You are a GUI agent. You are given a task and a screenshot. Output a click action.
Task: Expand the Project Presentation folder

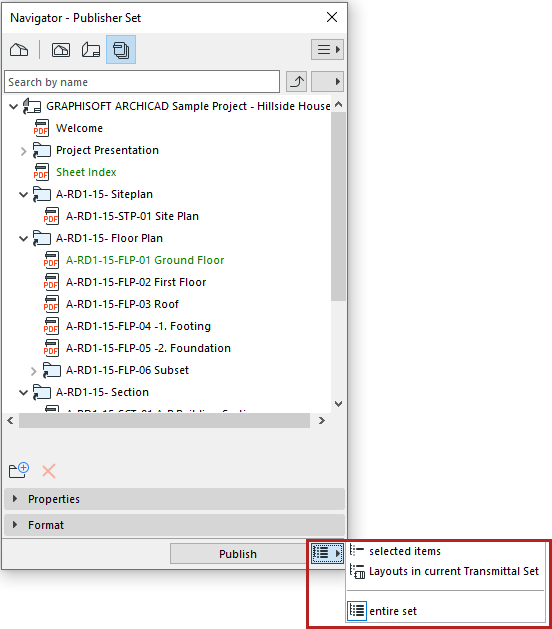(x=23, y=151)
